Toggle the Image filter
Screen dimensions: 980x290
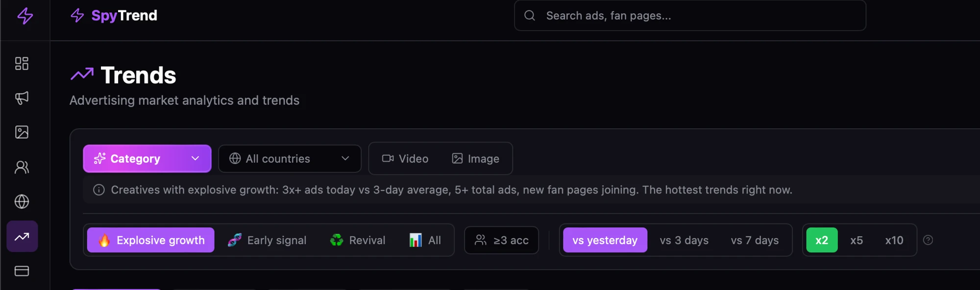coord(475,159)
